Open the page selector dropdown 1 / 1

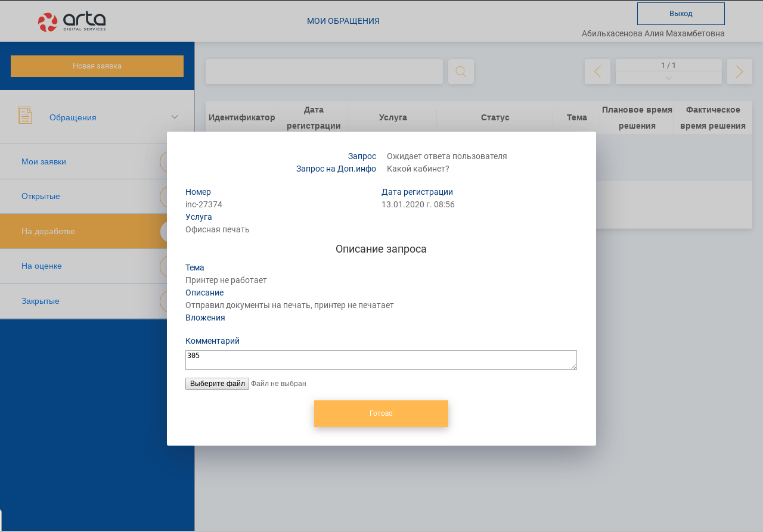[668, 71]
